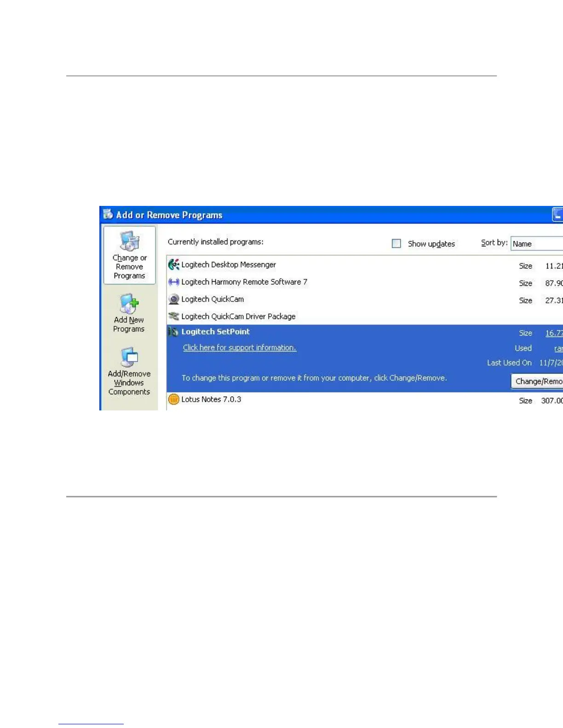Image resolution: width=563 pixels, height=728 pixels.
Task: Click the Currently installed programs label
Action: (216, 242)
